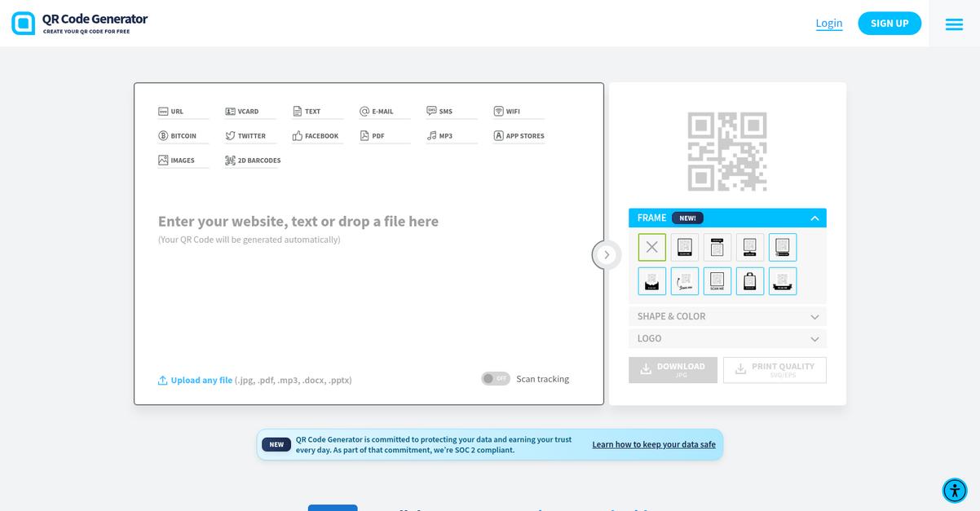Viewport: 980px width, 511px height.
Task: Click the NEW badge in the SOC 2 banner
Action: click(276, 444)
